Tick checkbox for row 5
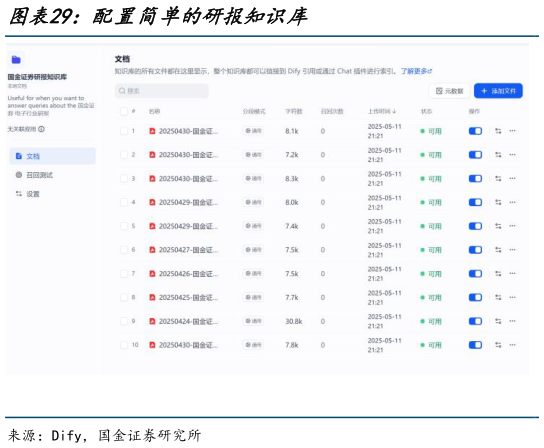This screenshot has height=448, width=544. [124, 226]
